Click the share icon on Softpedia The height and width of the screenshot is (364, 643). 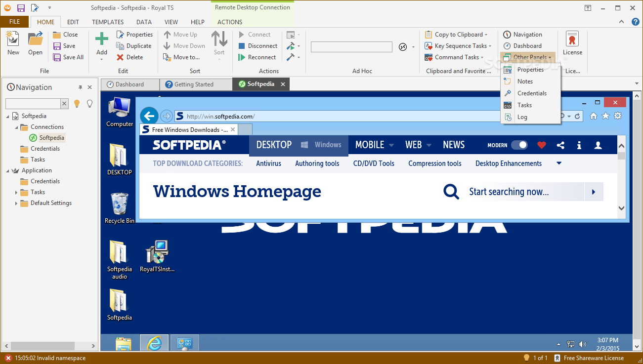pyautogui.click(x=560, y=145)
